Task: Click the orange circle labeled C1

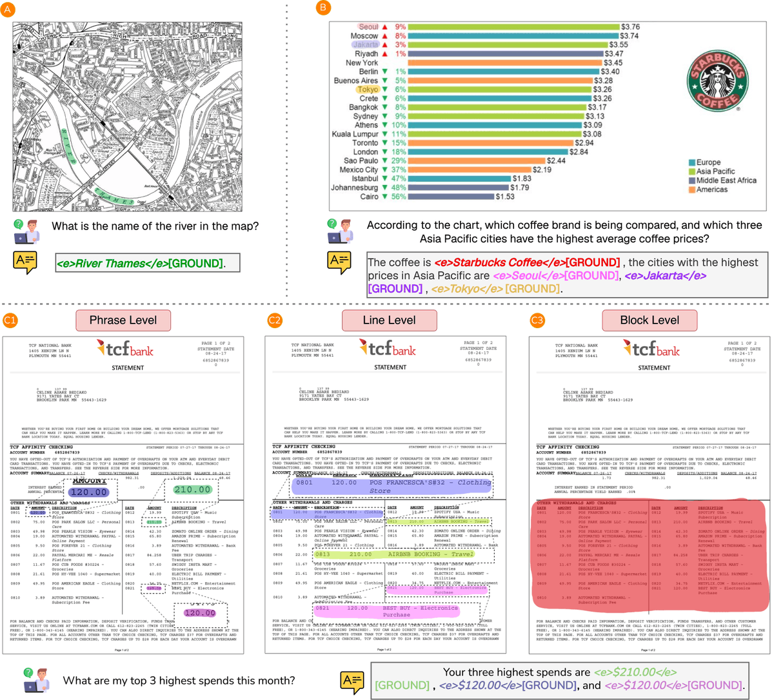Action: (x=11, y=320)
